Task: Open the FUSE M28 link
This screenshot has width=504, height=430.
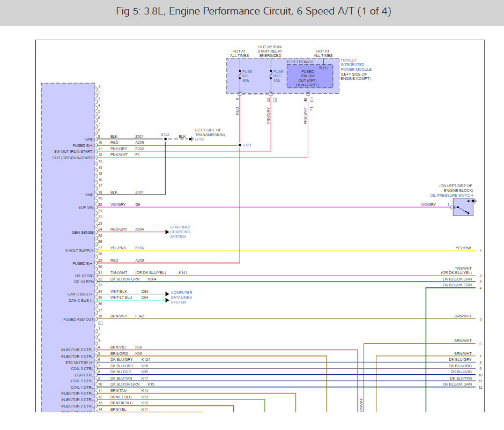Action: click(x=278, y=74)
